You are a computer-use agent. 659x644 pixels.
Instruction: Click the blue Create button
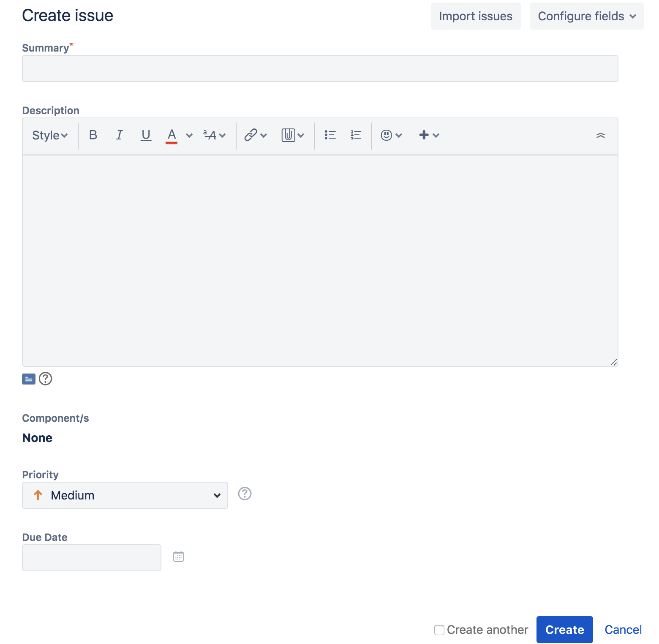(565, 630)
